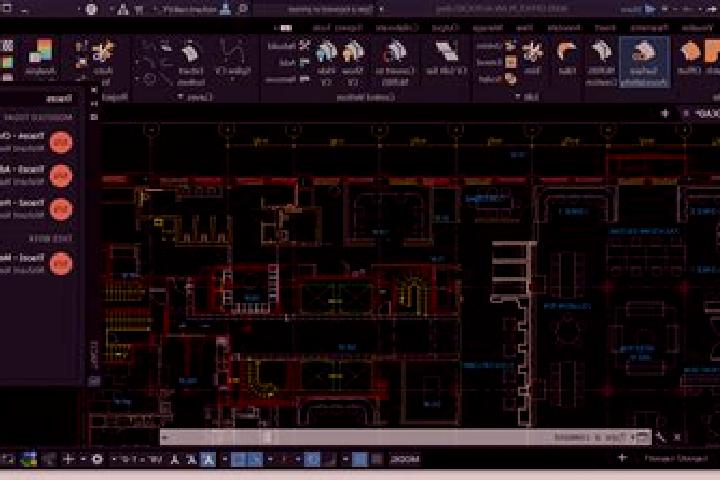
Task: Launch the Spline CV tool
Action: (232, 60)
